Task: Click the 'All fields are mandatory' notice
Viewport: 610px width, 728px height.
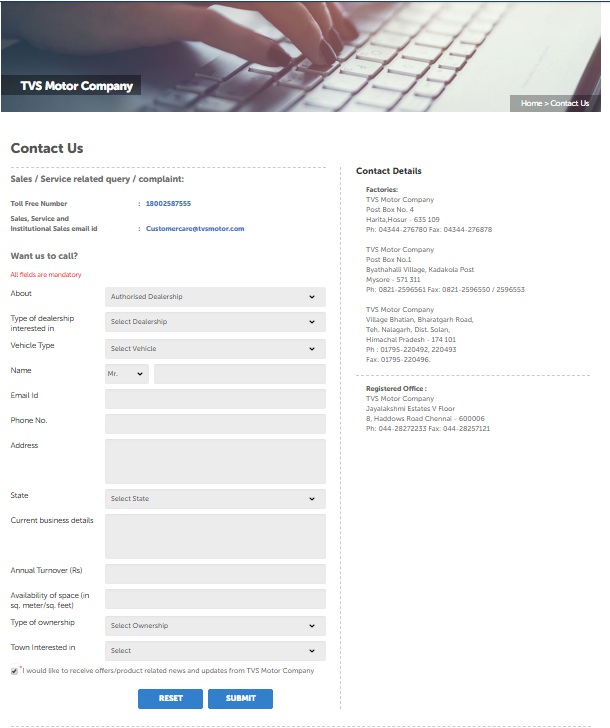Action: [x=46, y=274]
